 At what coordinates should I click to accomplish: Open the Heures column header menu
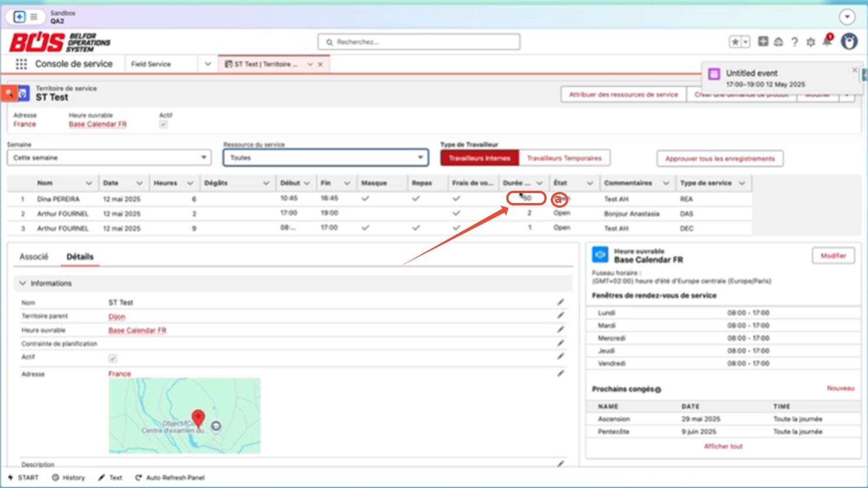[190, 183]
